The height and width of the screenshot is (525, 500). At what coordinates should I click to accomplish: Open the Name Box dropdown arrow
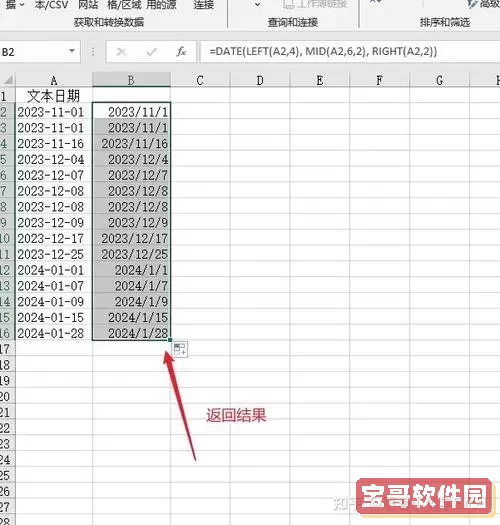(x=72, y=51)
